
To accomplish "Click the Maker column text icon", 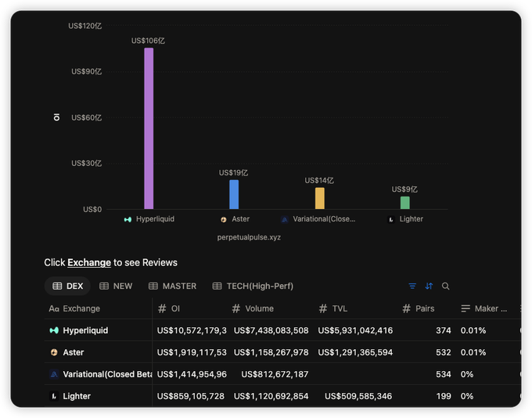I will coord(465,308).
